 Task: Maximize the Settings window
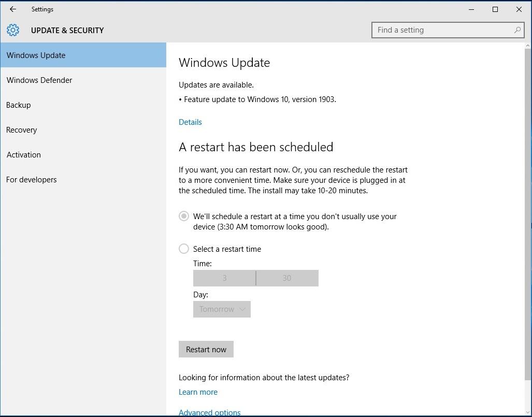click(495, 9)
